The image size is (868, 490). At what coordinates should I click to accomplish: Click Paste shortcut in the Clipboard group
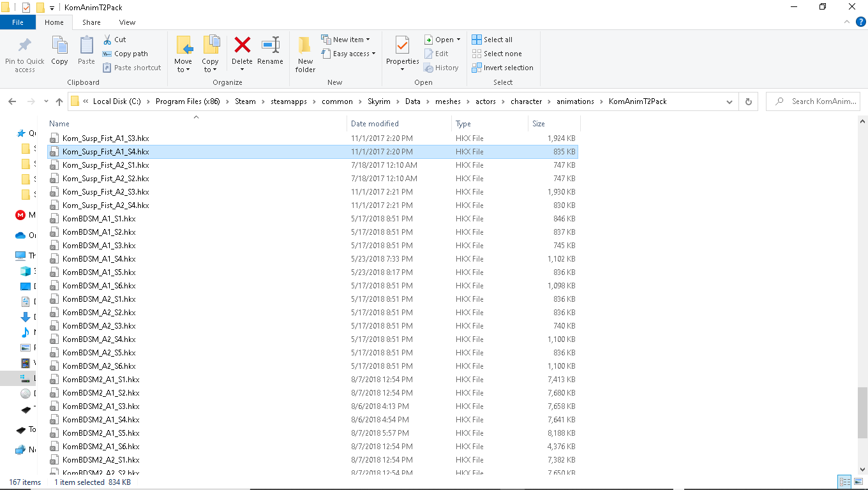(x=132, y=68)
